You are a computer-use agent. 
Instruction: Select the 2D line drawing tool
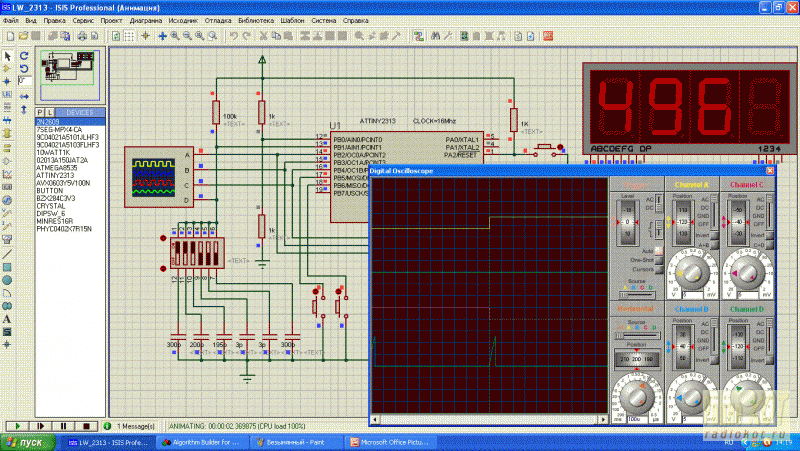click(x=7, y=254)
